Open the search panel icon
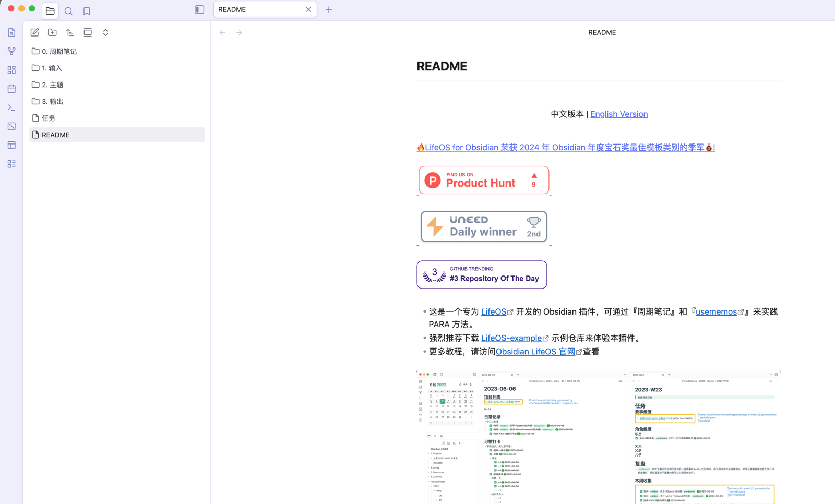Image resolution: width=835 pixels, height=504 pixels. (68, 10)
